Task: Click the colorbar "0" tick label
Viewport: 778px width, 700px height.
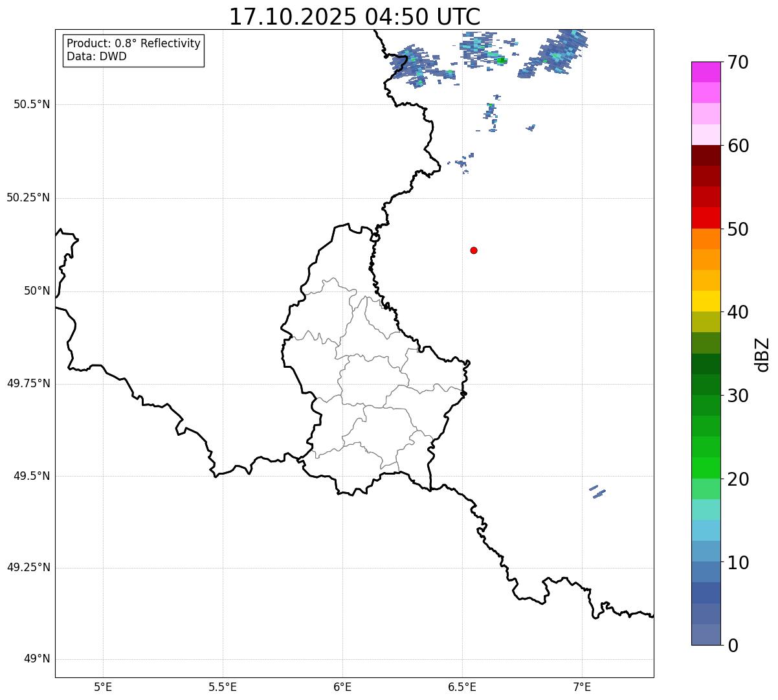Action: [x=732, y=646]
